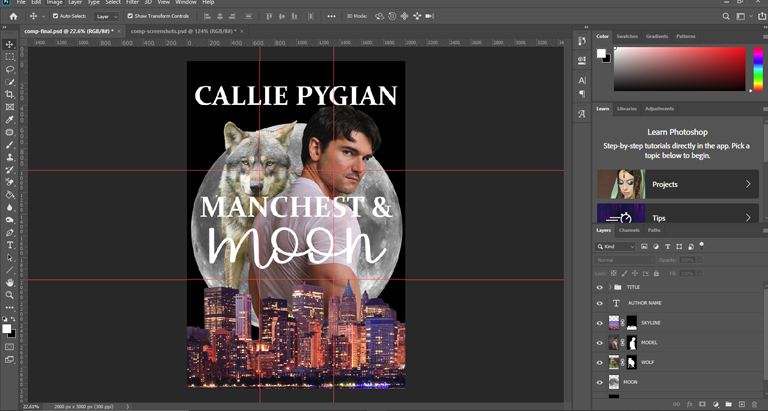Image resolution: width=768 pixels, height=411 pixels.
Task: Delete layer using the trash icon
Action: 754,404
